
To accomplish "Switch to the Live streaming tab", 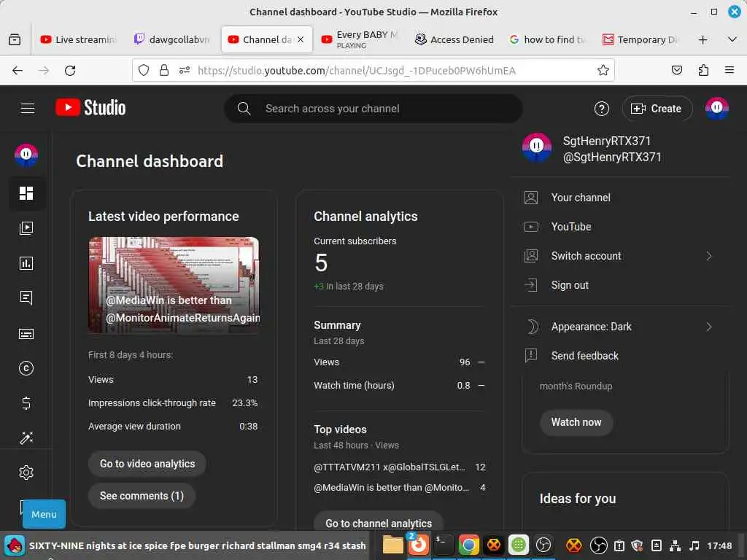I will pos(78,39).
